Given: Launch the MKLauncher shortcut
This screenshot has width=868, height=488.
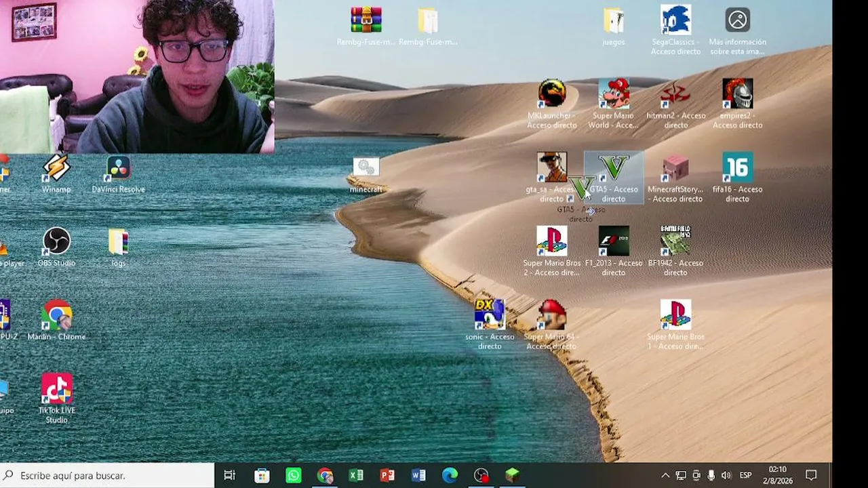Looking at the screenshot, I should pyautogui.click(x=552, y=94).
